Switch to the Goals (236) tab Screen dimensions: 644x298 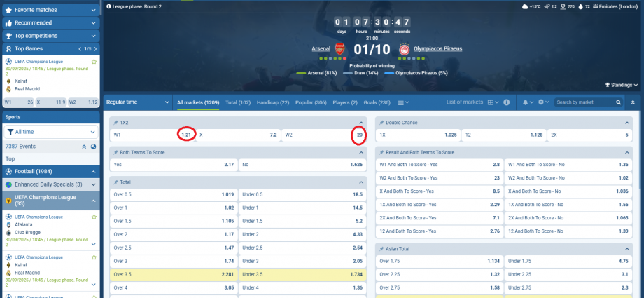(x=377, y=102)
